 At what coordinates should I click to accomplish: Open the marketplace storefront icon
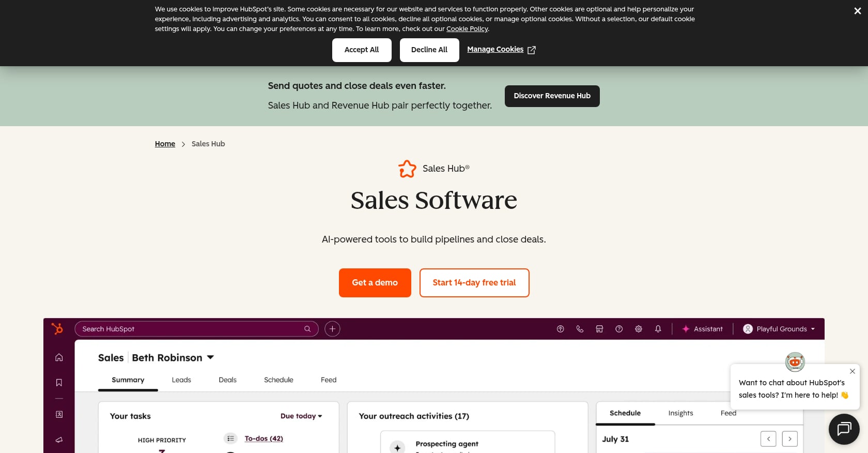tap(599, 329)
